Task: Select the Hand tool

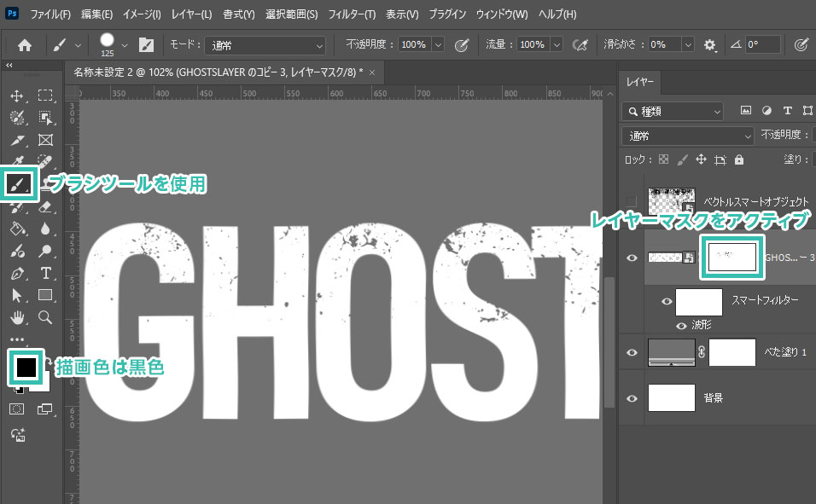Action: (17, 317)
